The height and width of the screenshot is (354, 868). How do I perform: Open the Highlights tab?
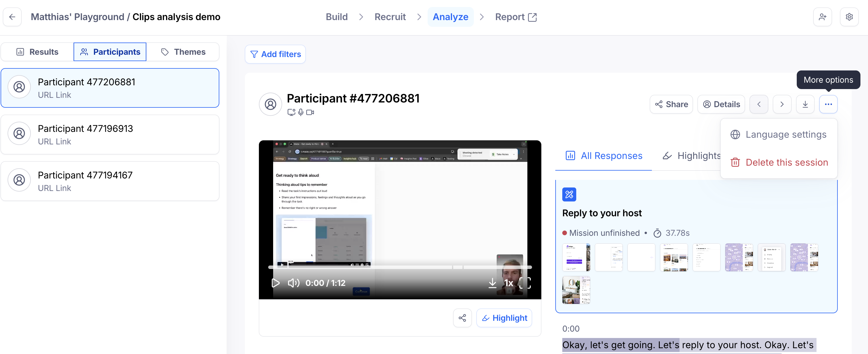[692, 156]
